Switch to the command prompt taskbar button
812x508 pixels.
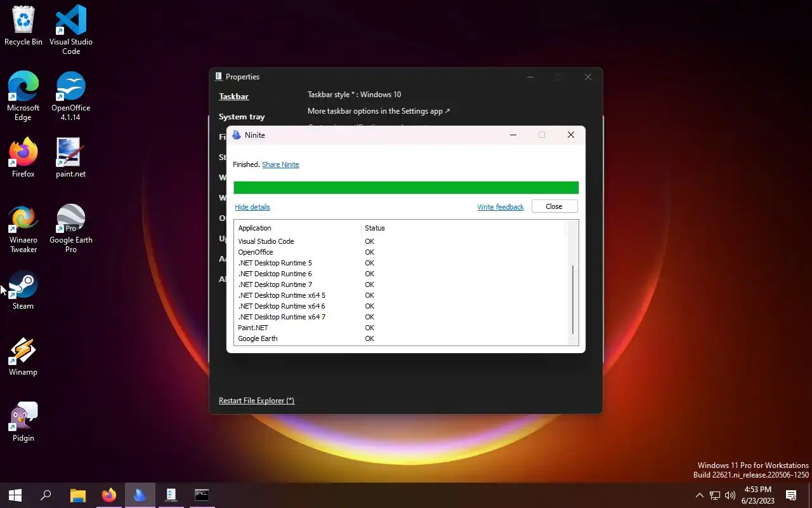[202, 495]
